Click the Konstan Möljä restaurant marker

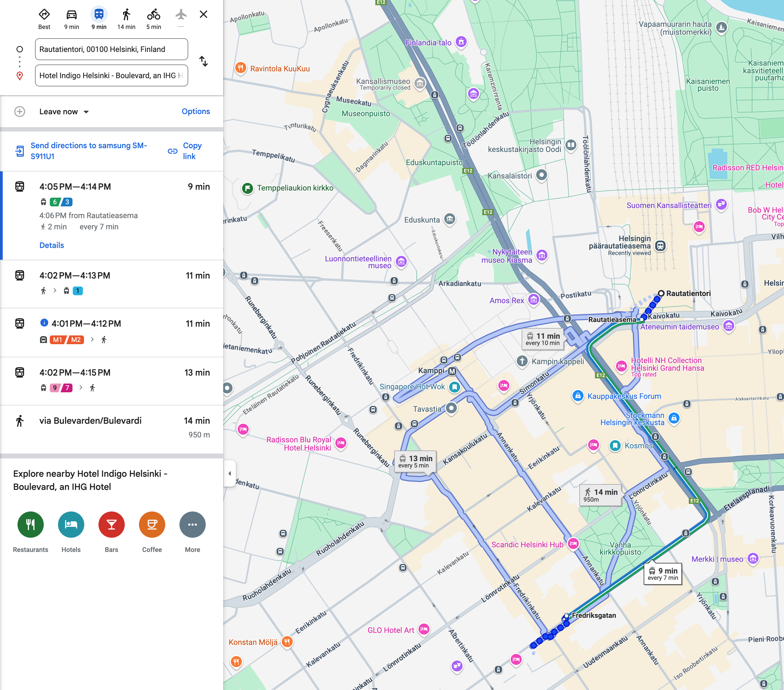click(287, 641)
